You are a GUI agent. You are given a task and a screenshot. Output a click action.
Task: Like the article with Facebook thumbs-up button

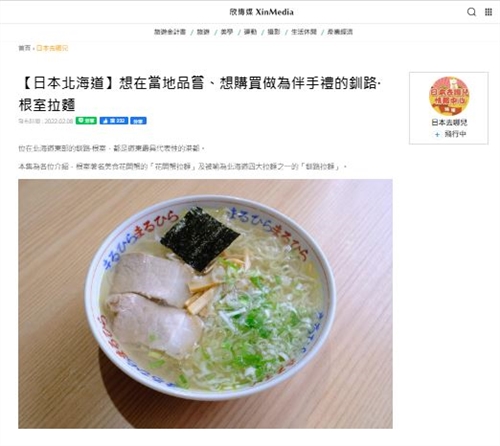point(114,120)
